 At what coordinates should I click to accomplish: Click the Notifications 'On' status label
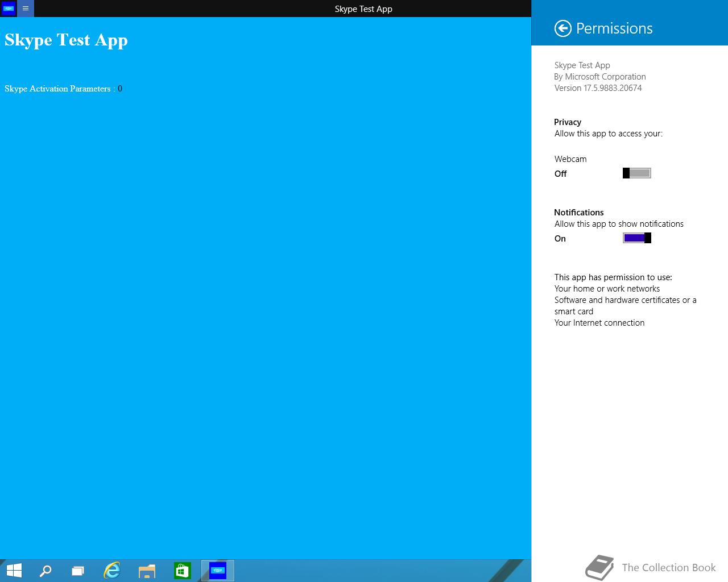tap(560, 239)
